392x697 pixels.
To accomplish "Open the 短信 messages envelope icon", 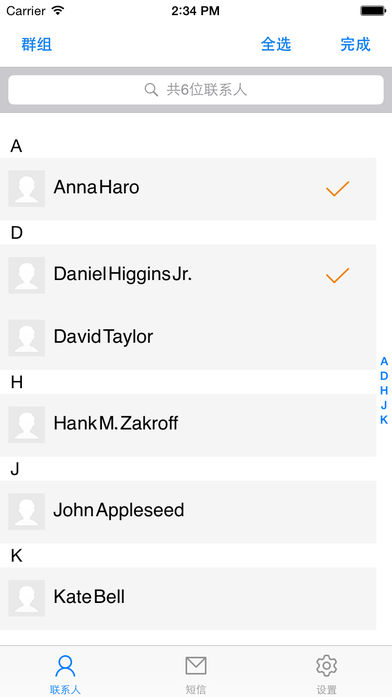I will [x=196, y=665].
